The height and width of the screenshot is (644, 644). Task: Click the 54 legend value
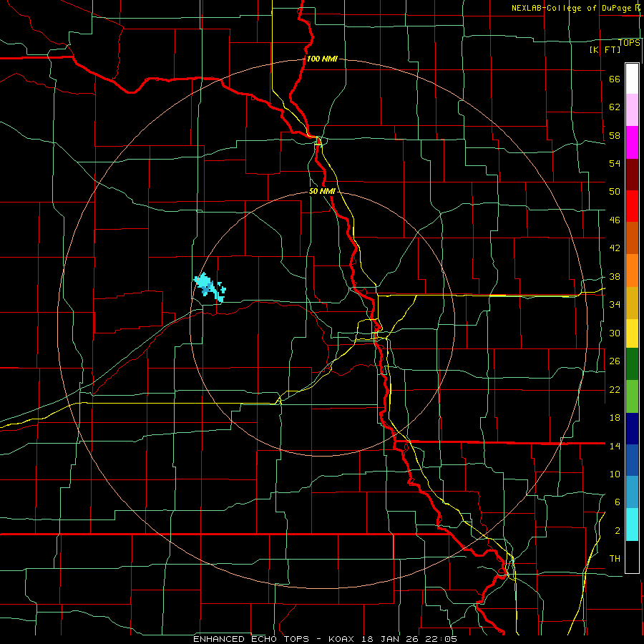pos(615,163)
